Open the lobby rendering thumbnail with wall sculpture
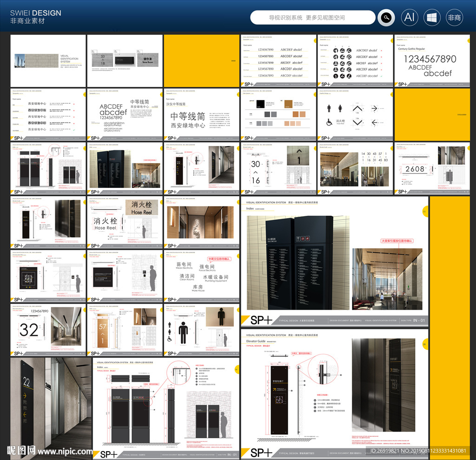Screen dimensions: 476x460 202,222
